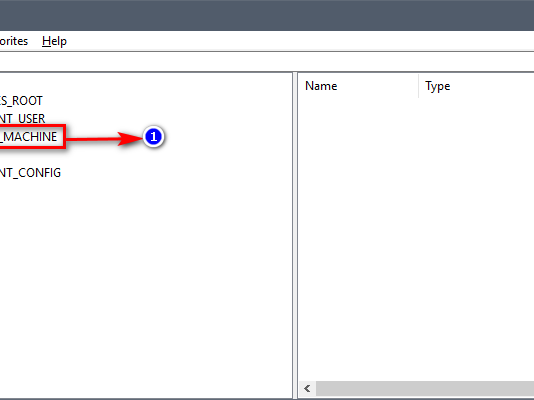Screen dimensions: 534x400
Task: Click the horizontal scrollbar track in values pane
Action: tap(425, 388)
